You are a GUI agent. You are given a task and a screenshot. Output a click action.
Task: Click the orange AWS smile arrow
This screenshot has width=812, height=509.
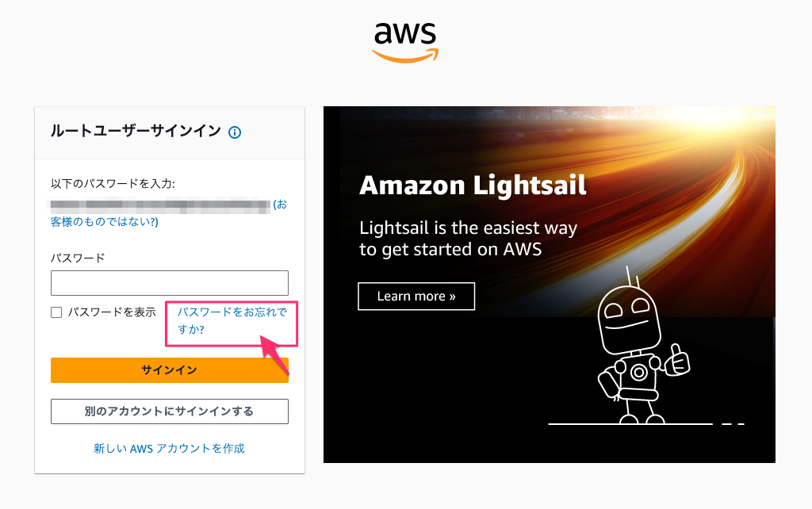(405, 55)
